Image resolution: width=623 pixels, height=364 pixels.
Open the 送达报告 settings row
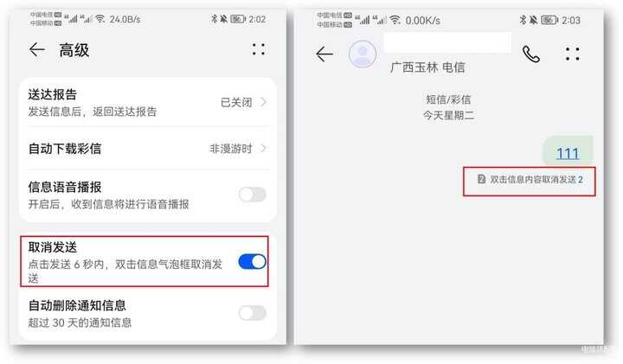click(x=148, y=102)
